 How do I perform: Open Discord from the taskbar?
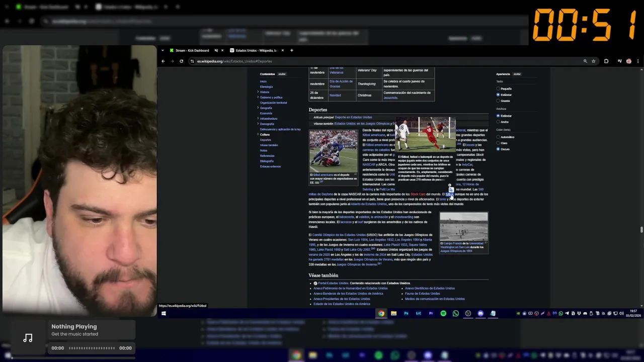coord(480,313)
